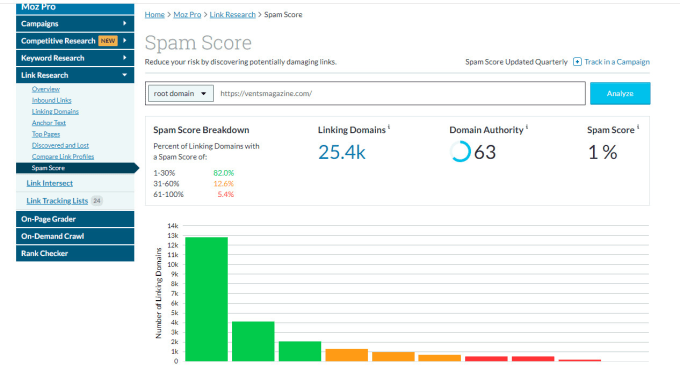Viewport: 680px width, 365px height.
Task: Click the Track in a Campaign plus icon
Action: [x=577, y=62]
